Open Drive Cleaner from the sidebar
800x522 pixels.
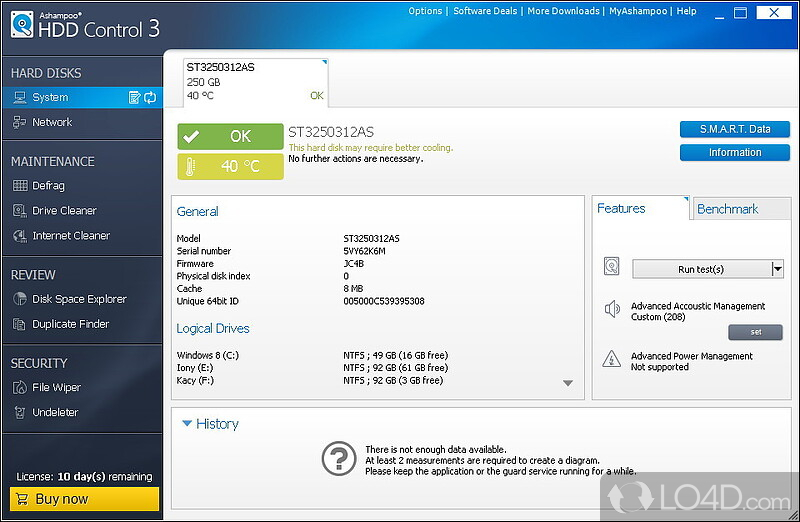[64, 210]
